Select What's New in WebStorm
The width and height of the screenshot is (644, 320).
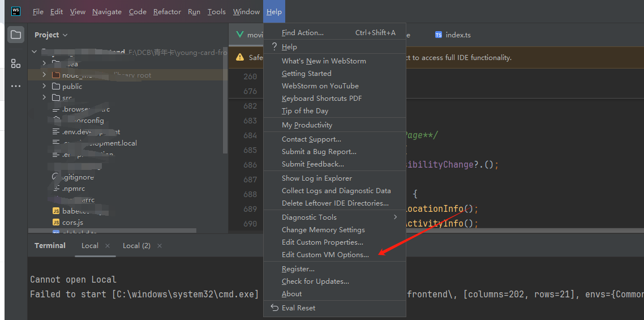point(334,61)
